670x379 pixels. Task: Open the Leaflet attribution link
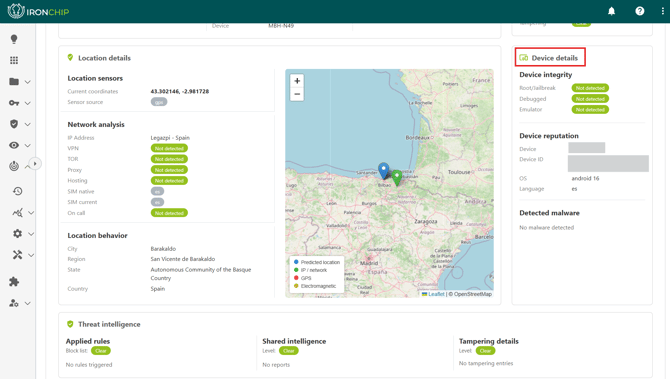tap(436, 294)
